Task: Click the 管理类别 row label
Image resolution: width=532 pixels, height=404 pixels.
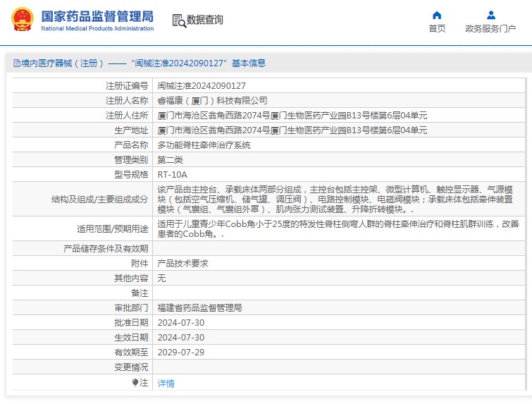Action: click(131, 160)
